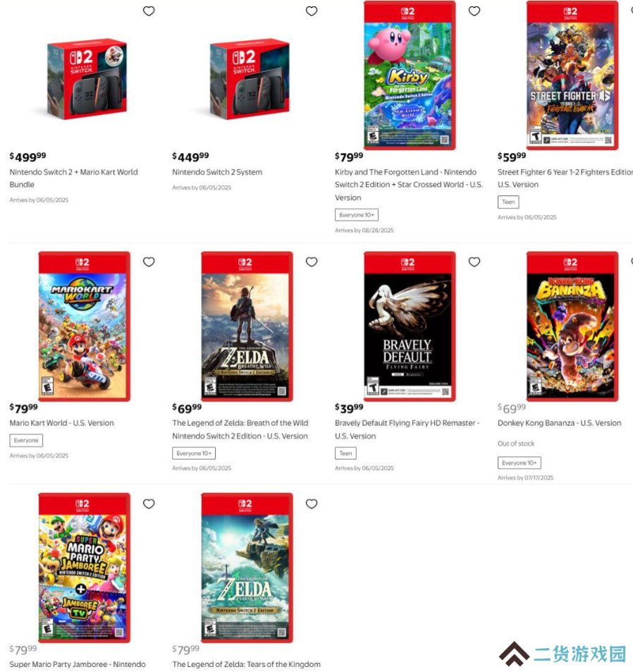Favorite Bravely Default Flying Fairy HD Remaster
633x672 pixels.
pos(474,262)
